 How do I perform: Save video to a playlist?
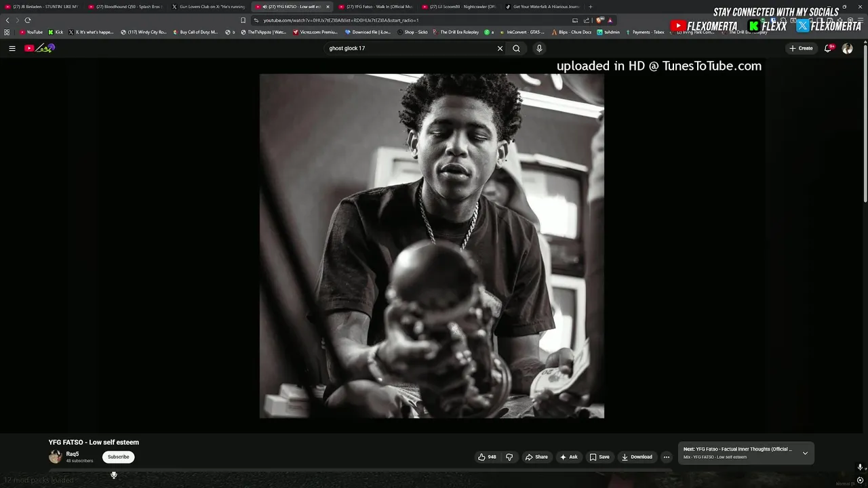[x=599, y=457]
